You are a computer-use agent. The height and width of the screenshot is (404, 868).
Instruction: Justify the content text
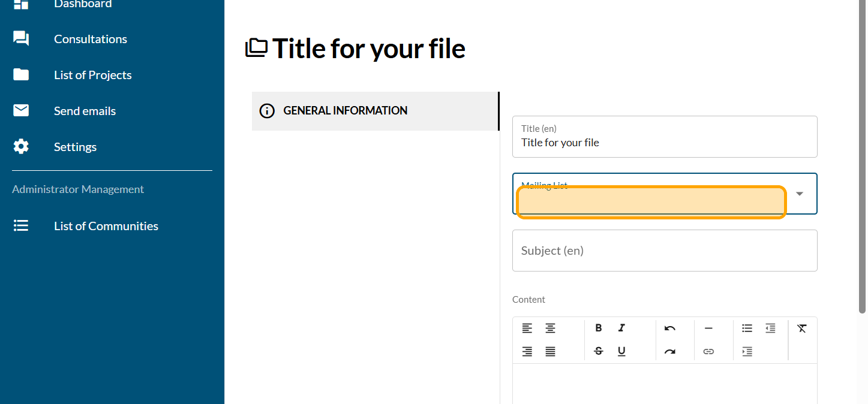tap(550, 351)
